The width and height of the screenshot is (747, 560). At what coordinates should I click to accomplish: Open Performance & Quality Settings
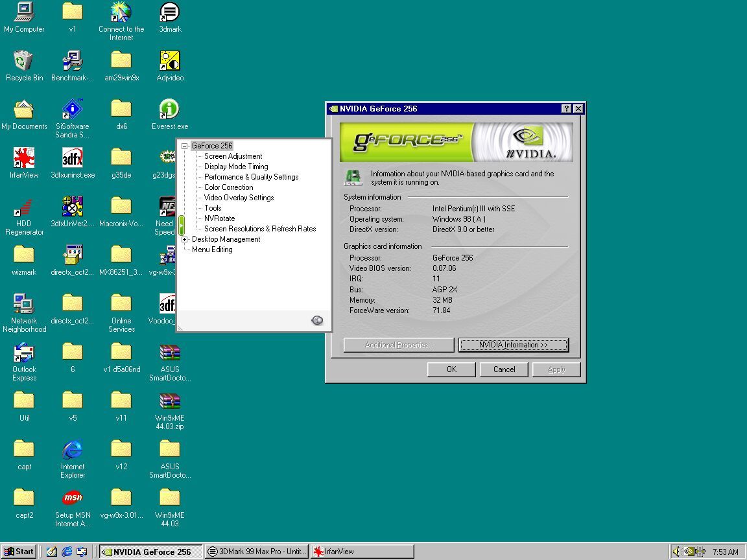point(251,177)
